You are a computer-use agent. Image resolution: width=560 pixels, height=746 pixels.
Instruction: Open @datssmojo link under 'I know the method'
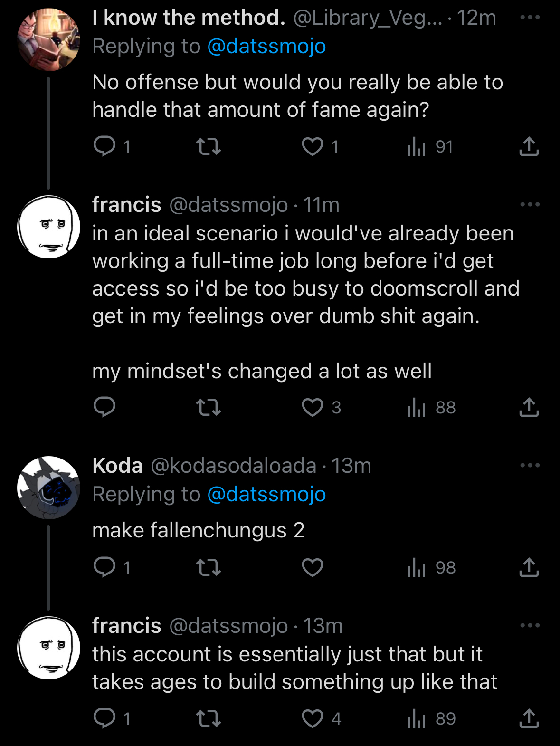(266, 46)
